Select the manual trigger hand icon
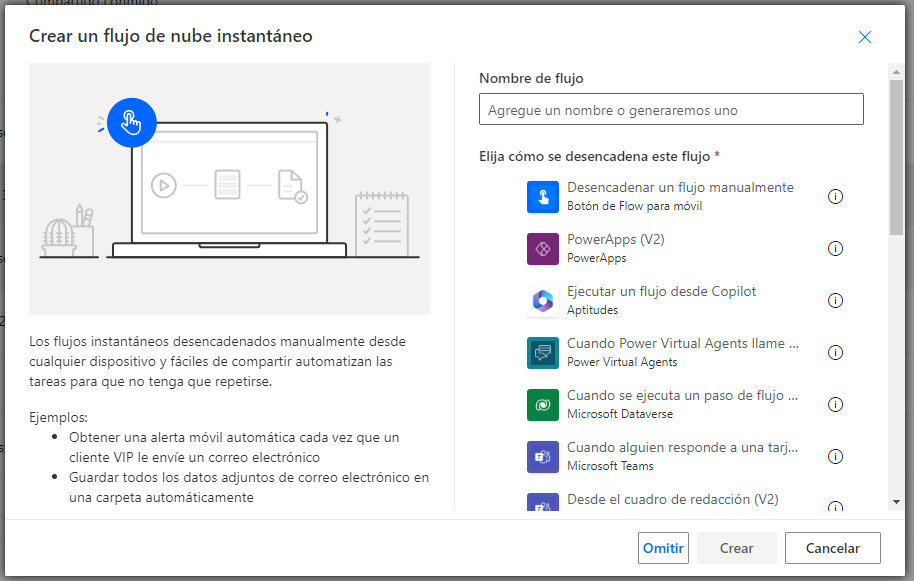 pyautogui.click(x=543, y=197)
